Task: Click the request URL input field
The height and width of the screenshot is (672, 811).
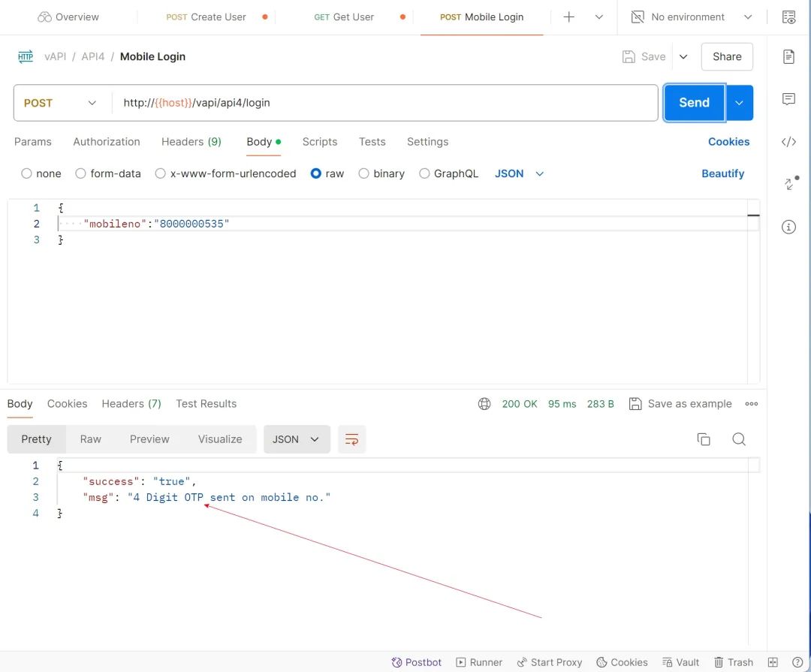Action: click(383, 103)
